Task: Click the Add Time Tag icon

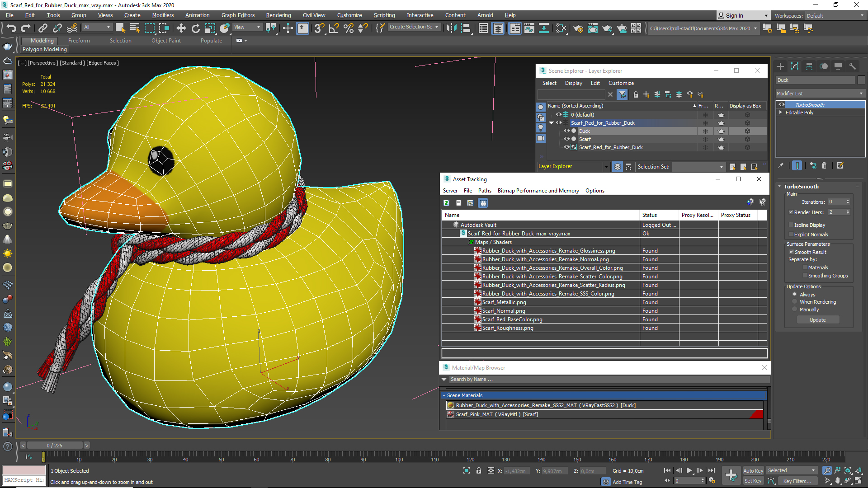Action: pyautogui.click(x=606, y=482)
